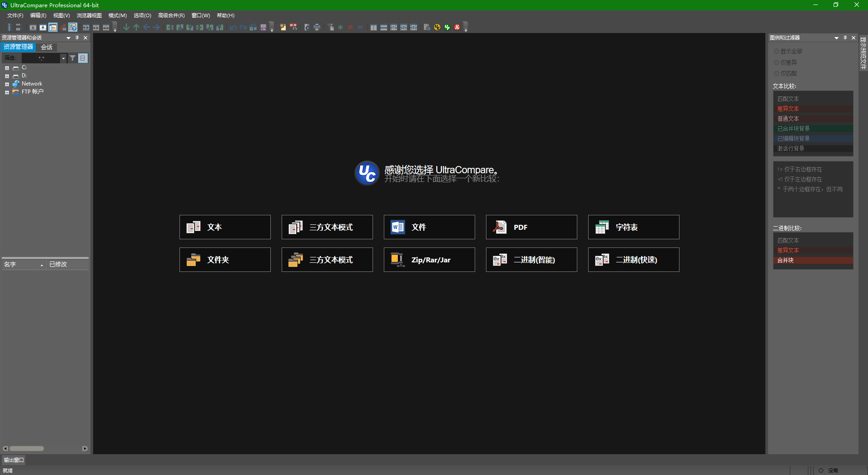Start a 文件夹 comparison
Screen dimensions: 868x475
click(225, 260)
